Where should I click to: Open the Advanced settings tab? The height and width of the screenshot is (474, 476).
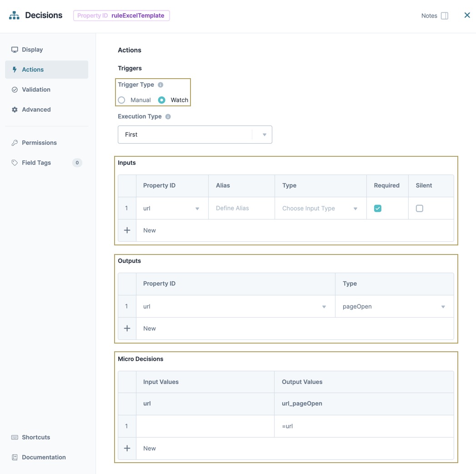coord(46,110)
